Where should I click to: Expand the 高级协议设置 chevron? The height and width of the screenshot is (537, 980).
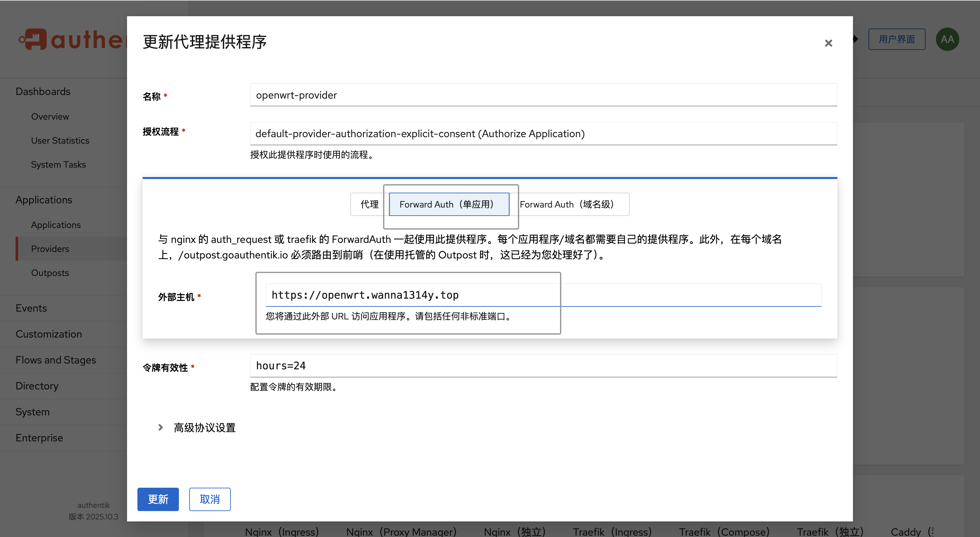pyautogui.click(x=160, y=427)
